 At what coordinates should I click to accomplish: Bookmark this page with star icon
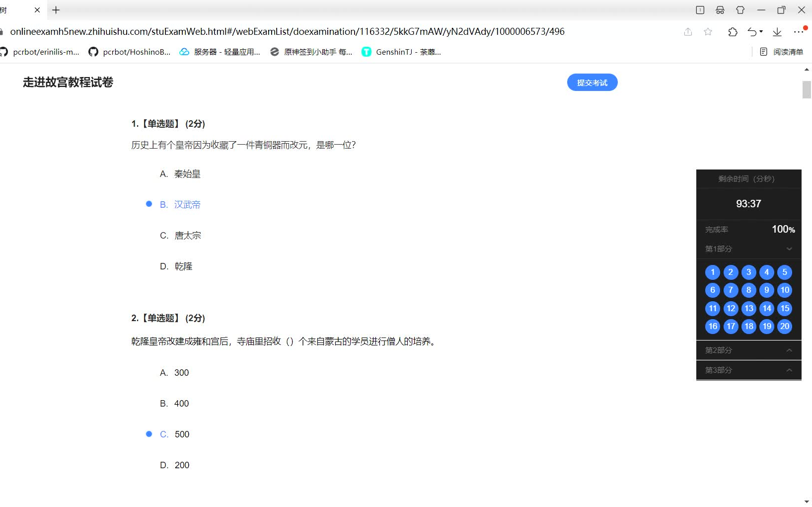pos(708,32)
